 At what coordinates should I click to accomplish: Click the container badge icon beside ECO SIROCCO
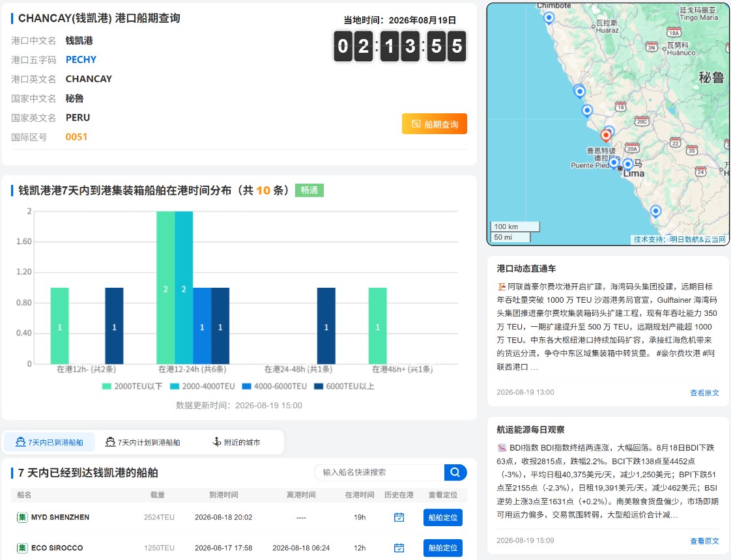coord(22,548)
